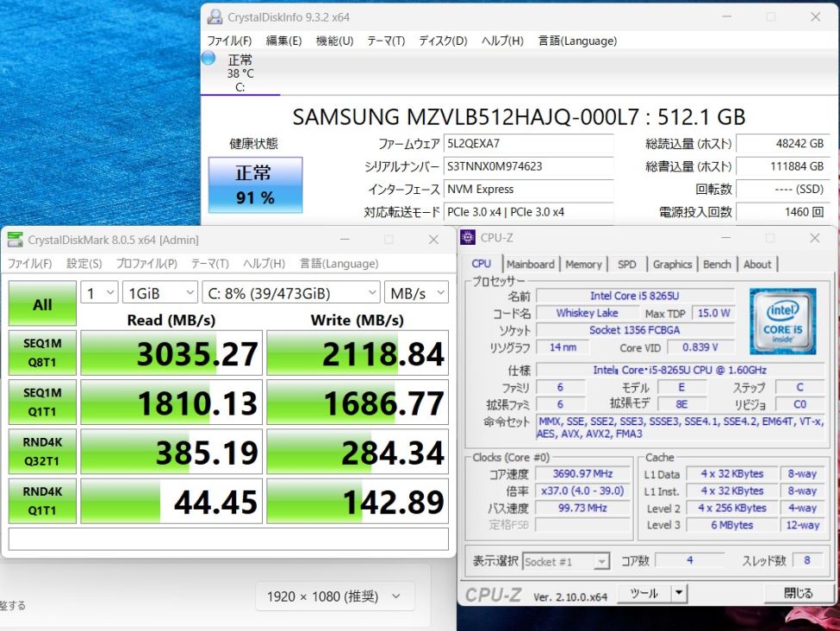This screenshot has width=840, height=631.
Task: Click the SEQ1M Q8T1 write result 2118.84
Action: [x=358, y=353]
